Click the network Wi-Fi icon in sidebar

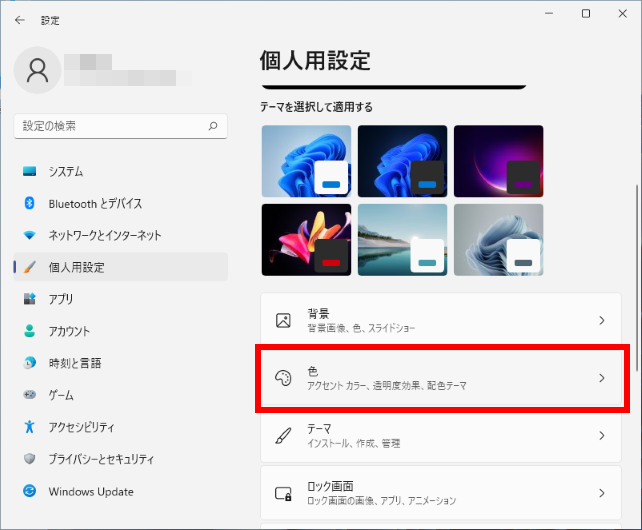[29, 235]
